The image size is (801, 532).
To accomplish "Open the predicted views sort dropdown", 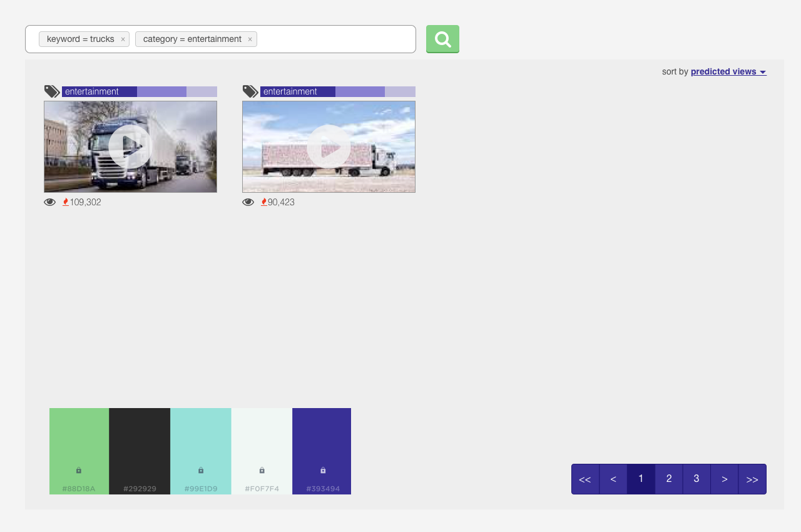I will coord(728,71).
